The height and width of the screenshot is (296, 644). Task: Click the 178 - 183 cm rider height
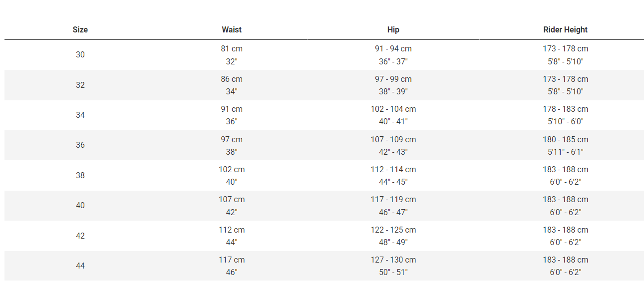tap(566, 109)
